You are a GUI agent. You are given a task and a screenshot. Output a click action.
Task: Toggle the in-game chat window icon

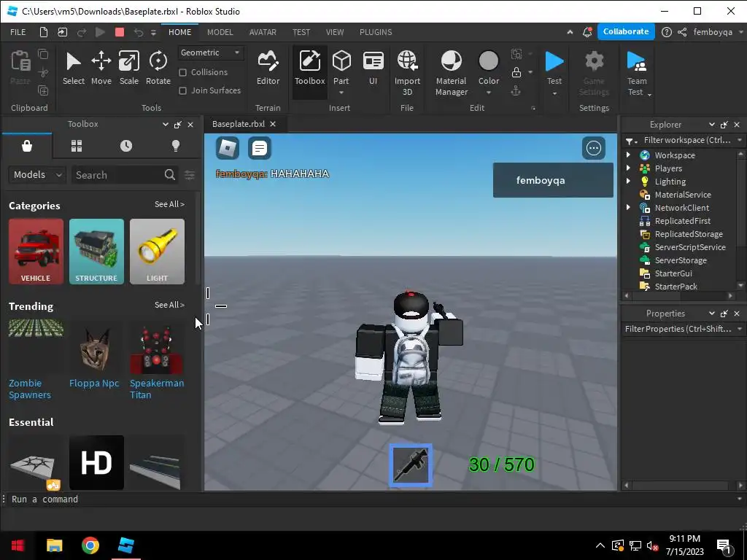(260, 148)
